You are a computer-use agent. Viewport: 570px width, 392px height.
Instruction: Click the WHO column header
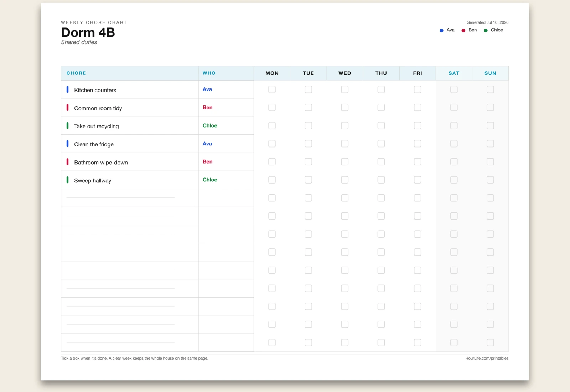(x=209, y=73)
